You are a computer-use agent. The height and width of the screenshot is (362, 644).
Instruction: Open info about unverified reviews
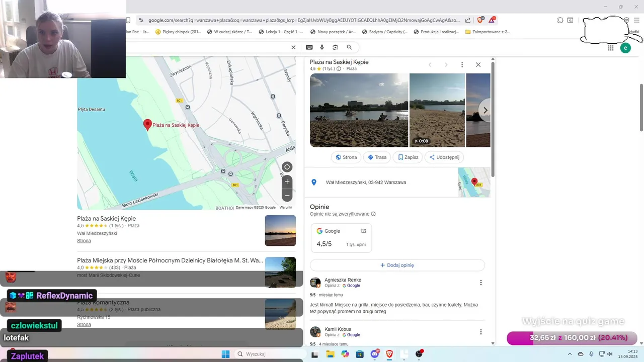click(x=373, y=214)
